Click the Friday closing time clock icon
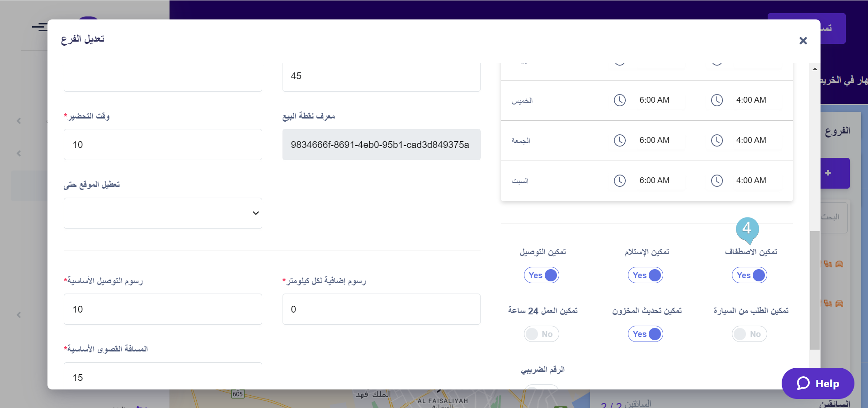 [717, 140]
